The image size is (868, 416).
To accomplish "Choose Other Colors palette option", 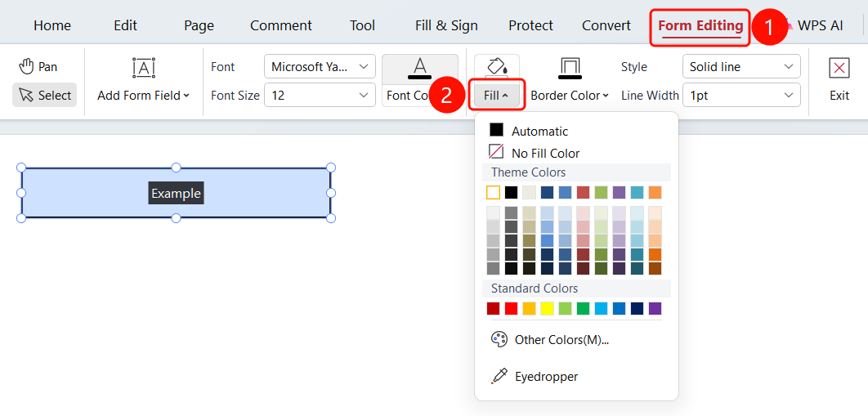I will [x=550, y=340].
